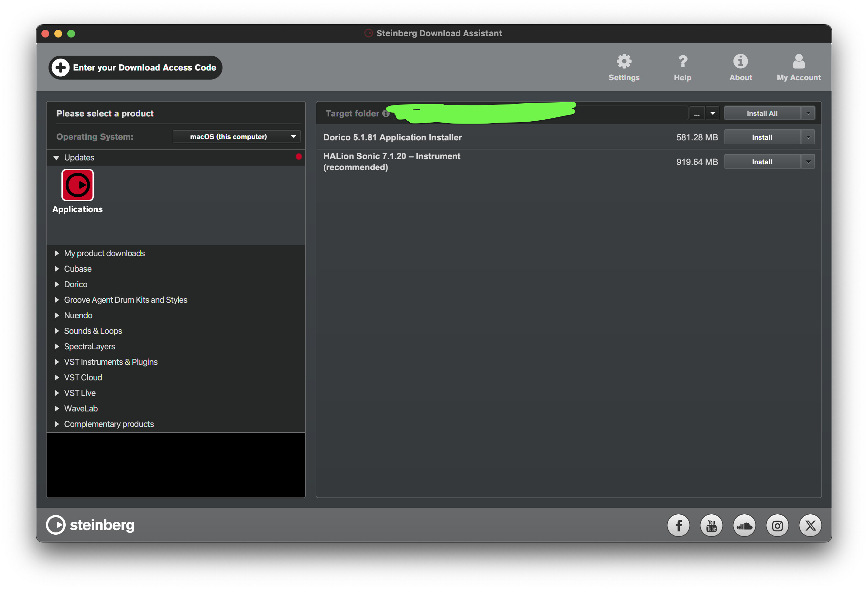Open the Settings gear icon
This screenshot has height=590, width=868.
(x=624, y=62)
